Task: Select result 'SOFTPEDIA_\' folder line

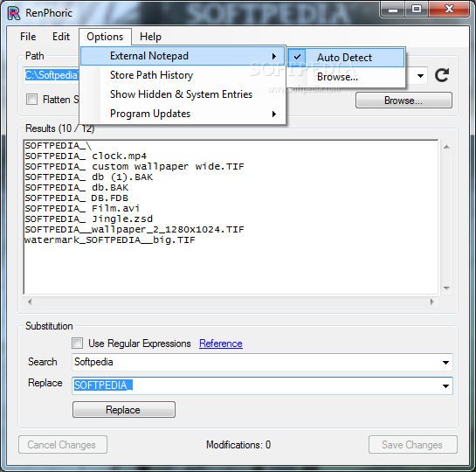Action: (58, 146)
